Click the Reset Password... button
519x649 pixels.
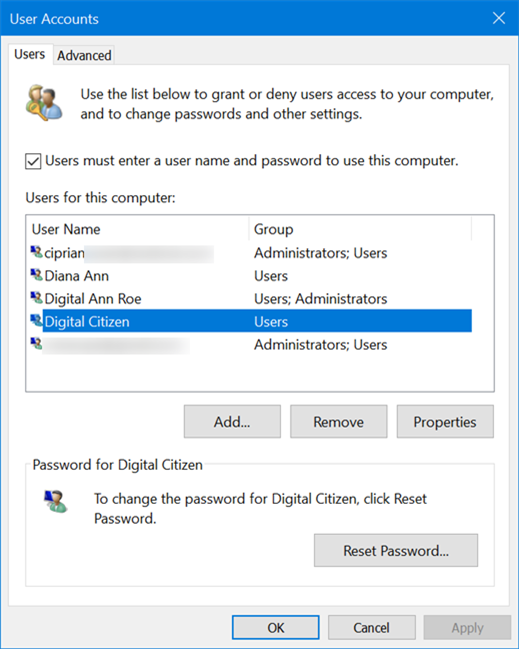point(396,550)
